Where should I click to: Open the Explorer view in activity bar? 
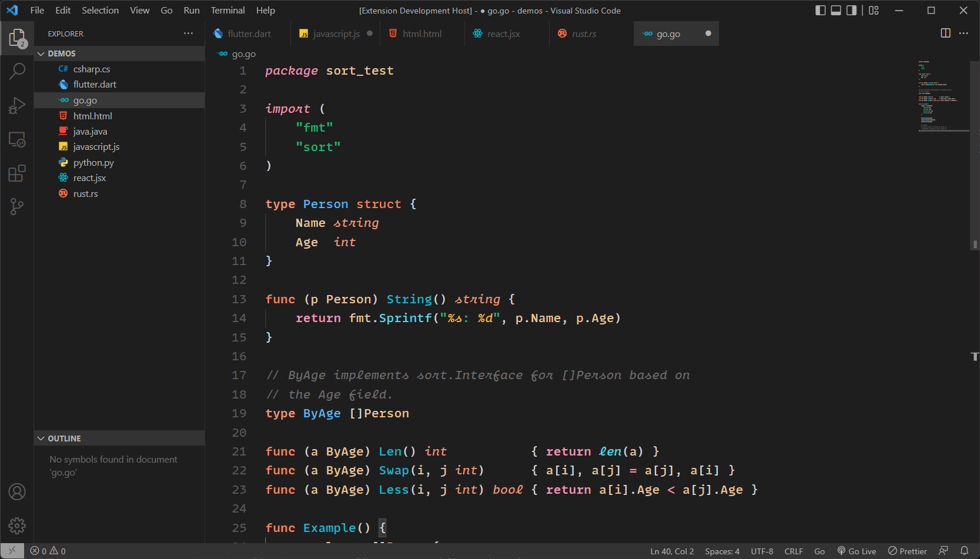17,38
